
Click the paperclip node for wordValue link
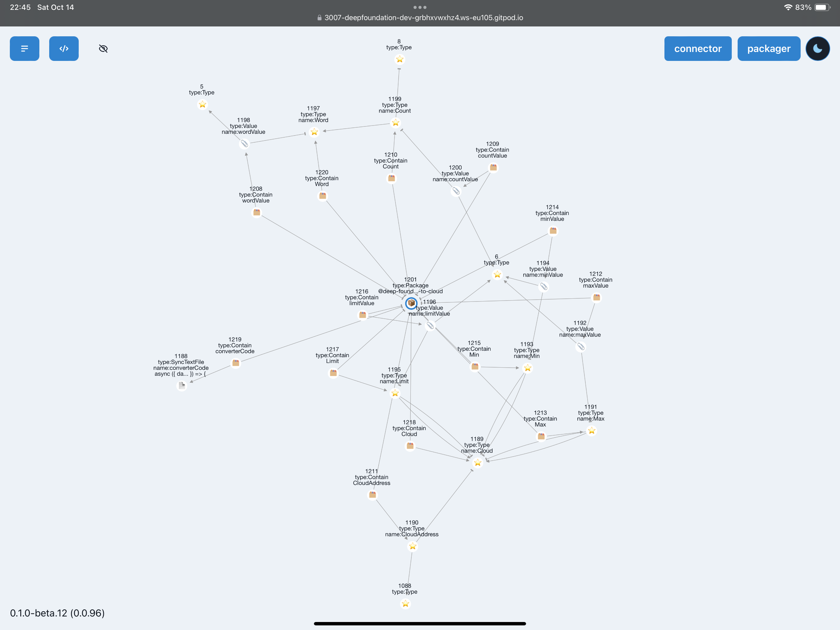(244, 144)
